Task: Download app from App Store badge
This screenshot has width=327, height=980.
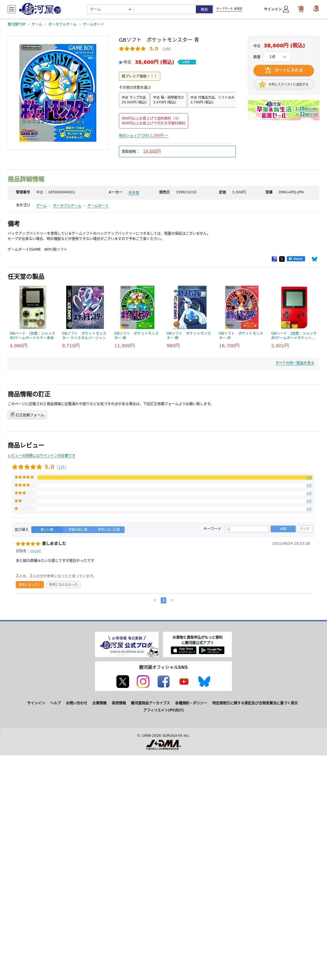Action: point(183,650)
